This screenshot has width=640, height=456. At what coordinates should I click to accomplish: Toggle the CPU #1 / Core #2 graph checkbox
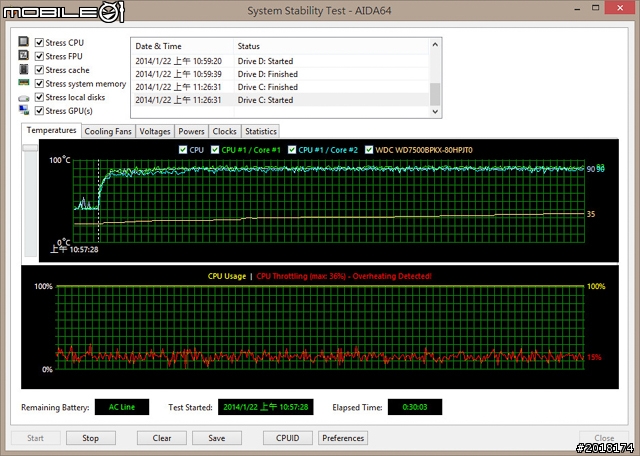coord(292,150)
